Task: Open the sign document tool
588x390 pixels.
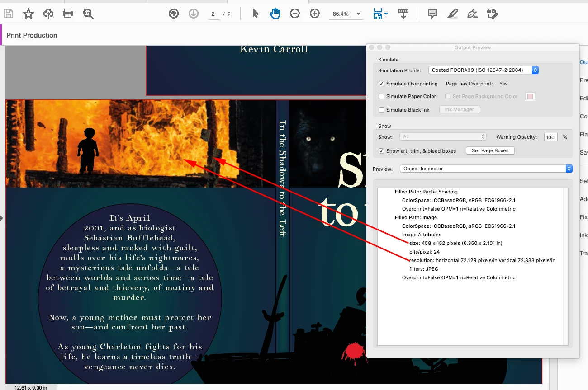Action: pos(472,14)
